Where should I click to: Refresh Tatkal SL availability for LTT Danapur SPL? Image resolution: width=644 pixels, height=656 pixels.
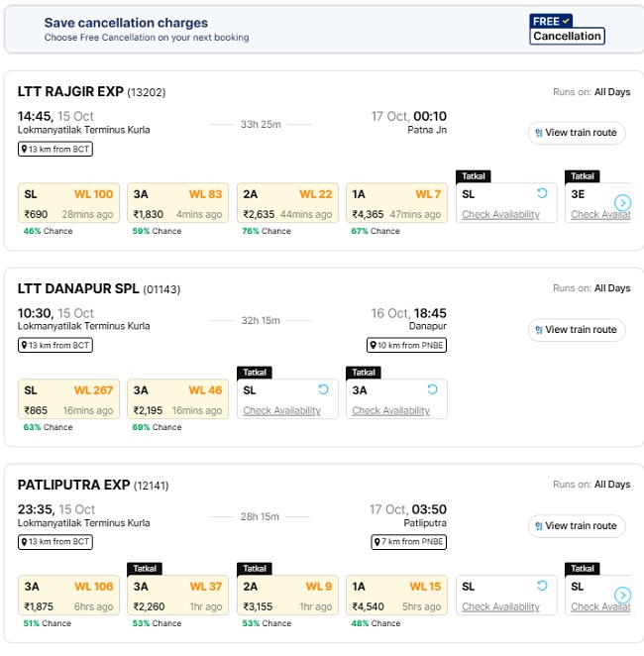pos(323,390)
